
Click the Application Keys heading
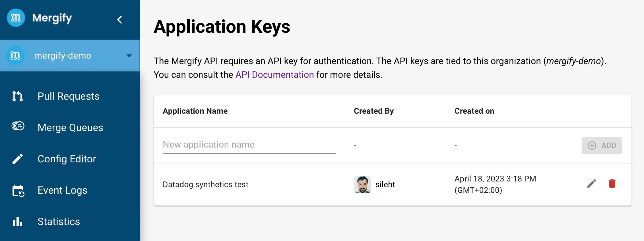[222, 27]
